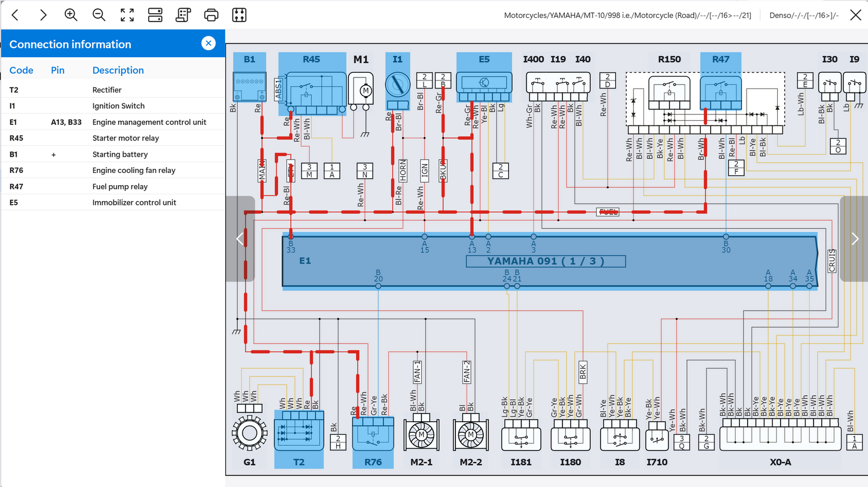The width and height of the screenshot is (868, 487).
Task: Open the split layout view icon
Action: 155,15
